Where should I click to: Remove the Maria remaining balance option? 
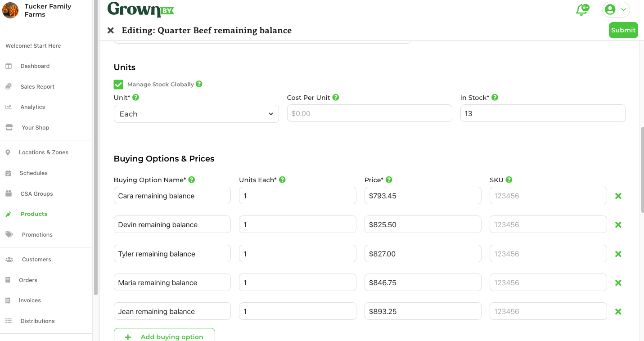618,283
